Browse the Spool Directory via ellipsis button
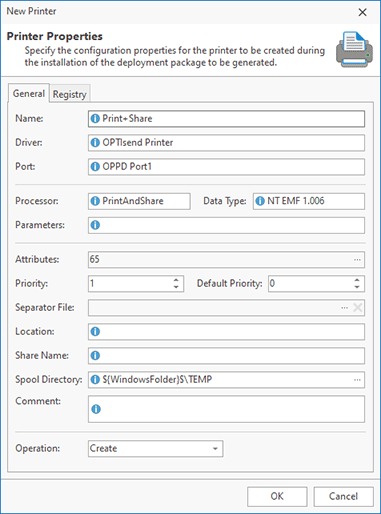 pos(357,380)
